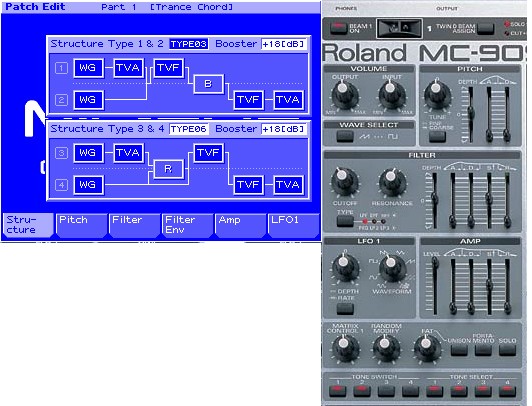Toggle the Portamento button
The image size is (532, 406).
483,351
